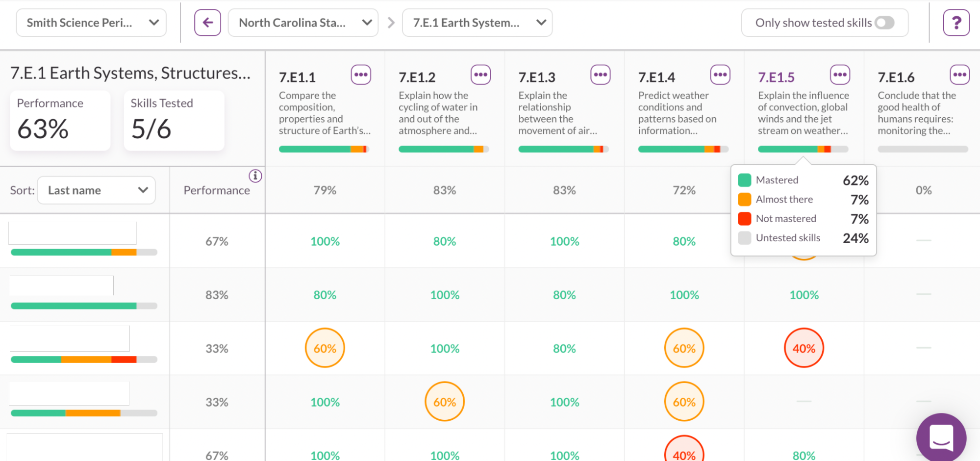This screenshot has width=980, height=461.
Task: Open the 7.E.1 Earth Systems dropdown
Action: coord(477,23)
